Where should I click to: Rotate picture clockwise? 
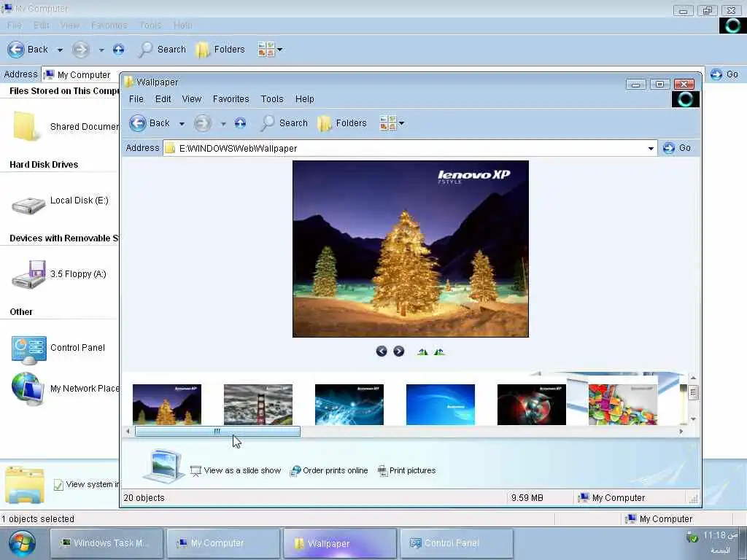pyautogui.click(x=422, y=352)
